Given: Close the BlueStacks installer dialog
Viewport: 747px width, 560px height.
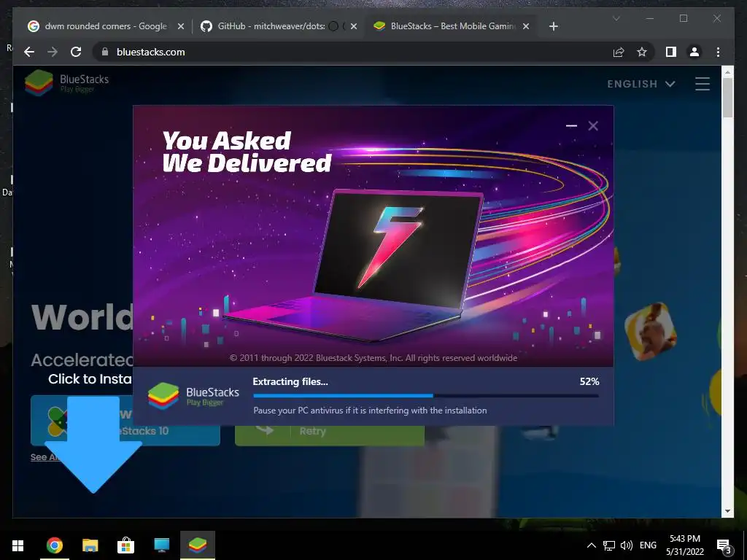Looking at the screenshot, I should 593,125.
